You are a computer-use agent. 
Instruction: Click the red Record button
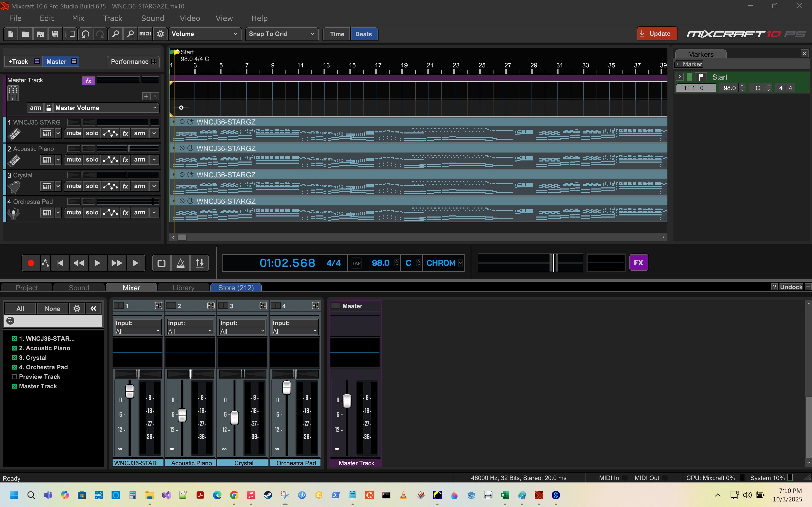pos(30,263)
